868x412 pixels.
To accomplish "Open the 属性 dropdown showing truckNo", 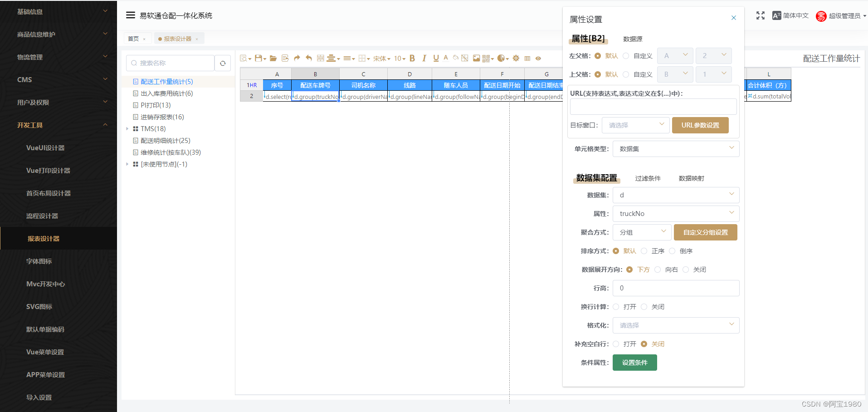I will click(x=676, y=214).
